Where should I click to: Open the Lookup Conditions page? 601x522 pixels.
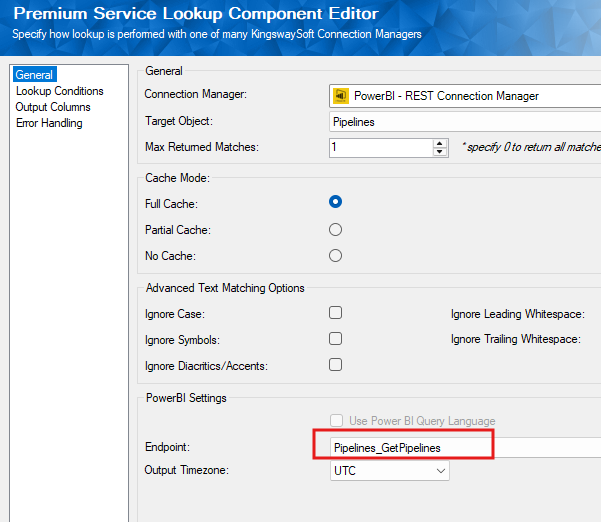click(59, 91)
